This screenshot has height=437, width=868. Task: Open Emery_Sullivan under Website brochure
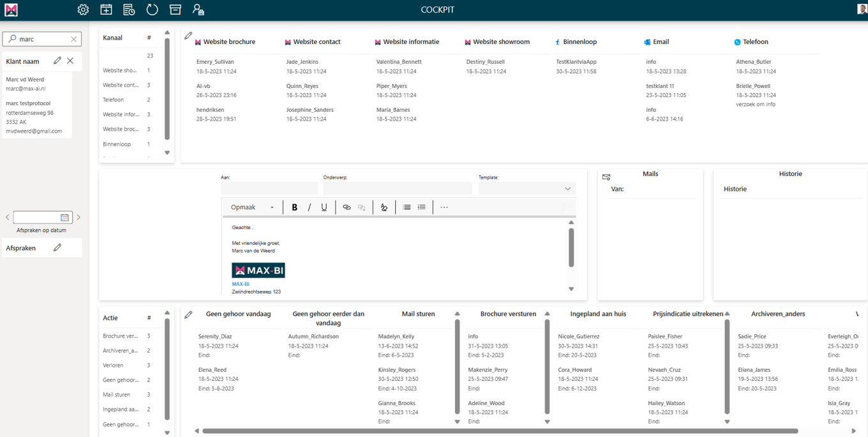pos(215,62)
